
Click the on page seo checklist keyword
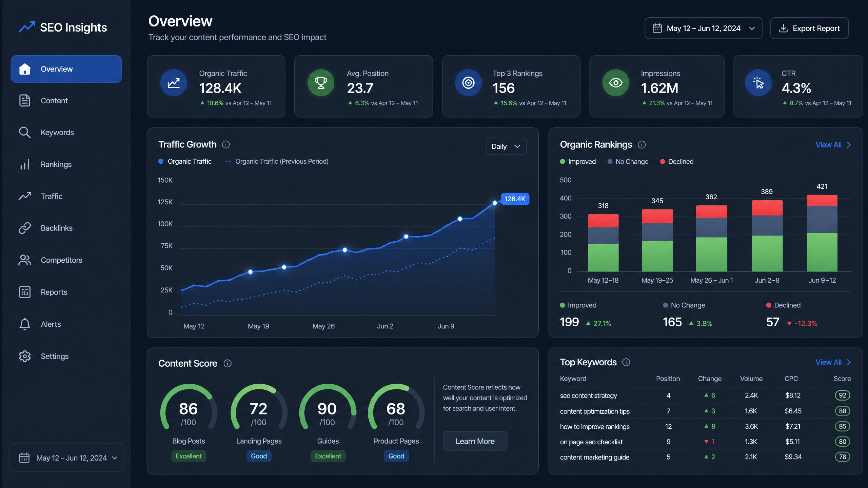point(591,442)
